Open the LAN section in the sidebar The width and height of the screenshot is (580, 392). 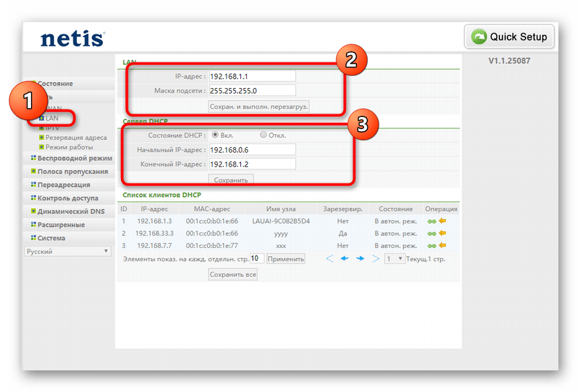pos(52,118)
